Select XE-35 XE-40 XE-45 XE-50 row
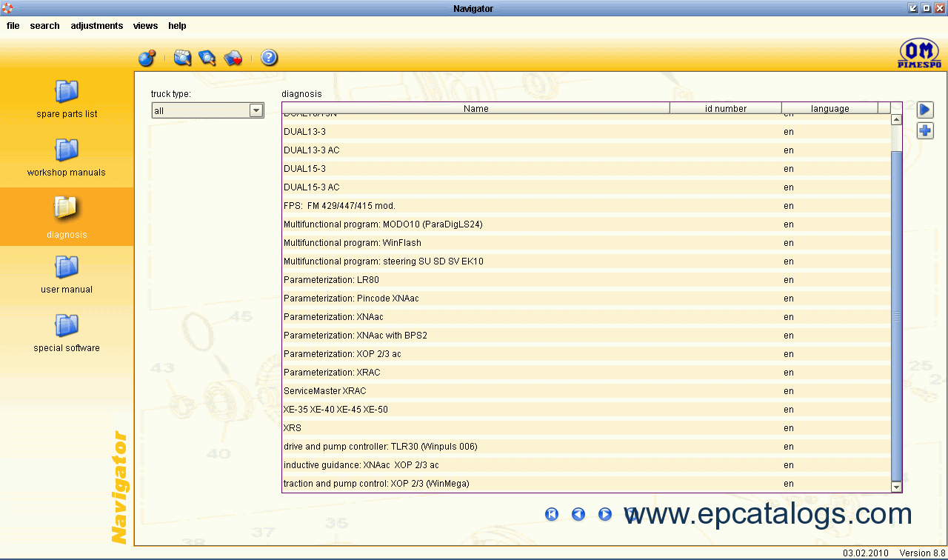This screenshot has width=948, height=560. (587, 410)
